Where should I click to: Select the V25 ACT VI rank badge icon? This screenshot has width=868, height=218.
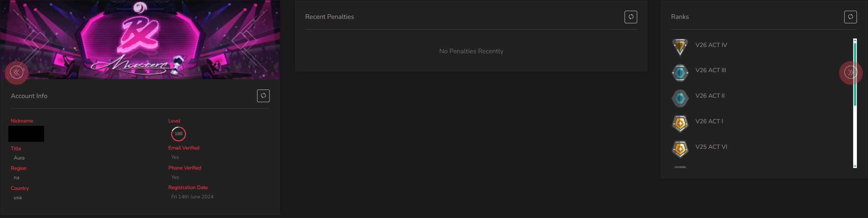click(x=680, y=150)
